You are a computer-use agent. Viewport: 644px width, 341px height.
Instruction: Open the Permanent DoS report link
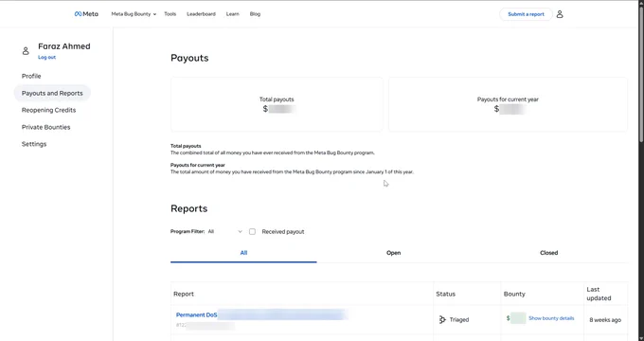pyautogui.click(x=196, y=315)
